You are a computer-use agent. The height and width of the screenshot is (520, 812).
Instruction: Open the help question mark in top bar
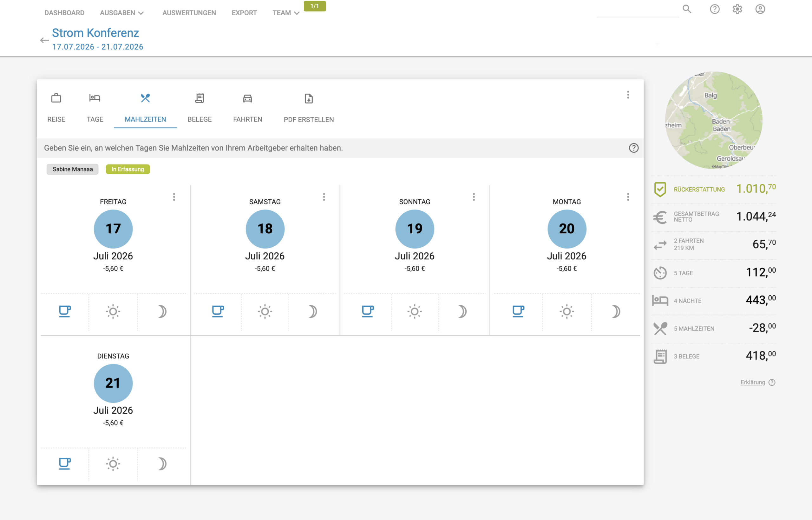pos(715,9)
